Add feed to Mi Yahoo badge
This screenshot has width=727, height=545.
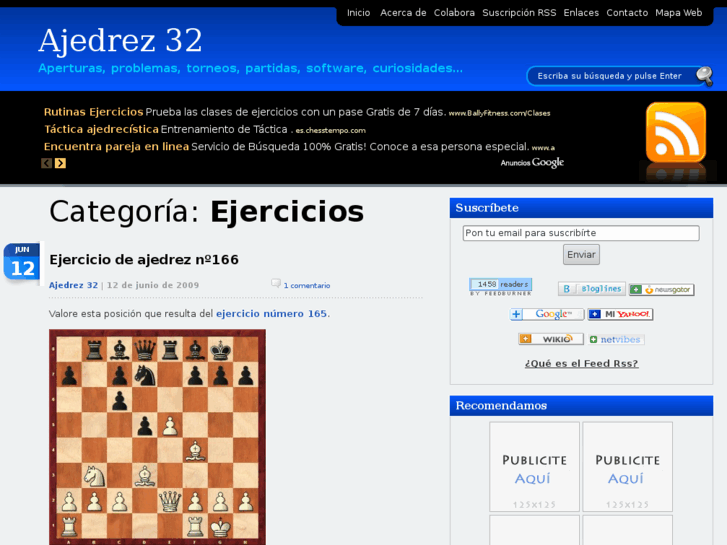(620, 314)
